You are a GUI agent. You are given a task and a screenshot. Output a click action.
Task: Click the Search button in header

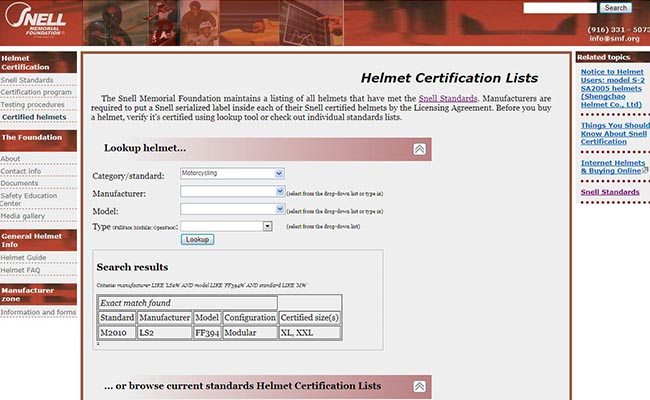[x=616, y=8]
